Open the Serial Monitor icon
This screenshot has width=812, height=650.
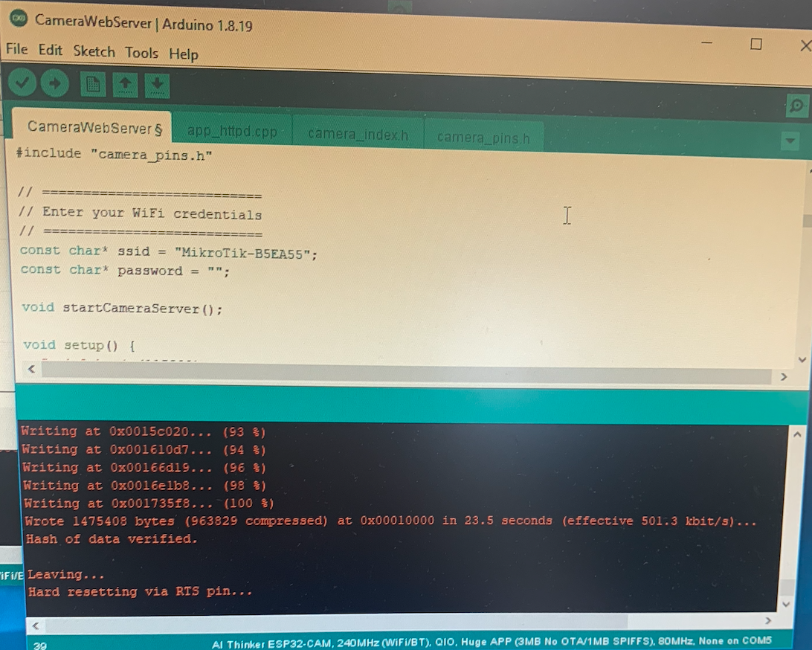point(796,106)
